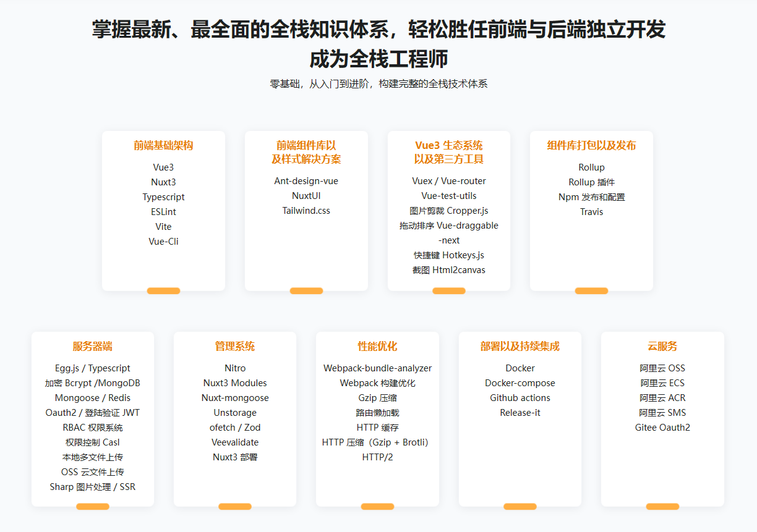Select Sharp 图片处理 / SSR entry
757x532 pixels.
pyautogui.click(x=93, y=487)
